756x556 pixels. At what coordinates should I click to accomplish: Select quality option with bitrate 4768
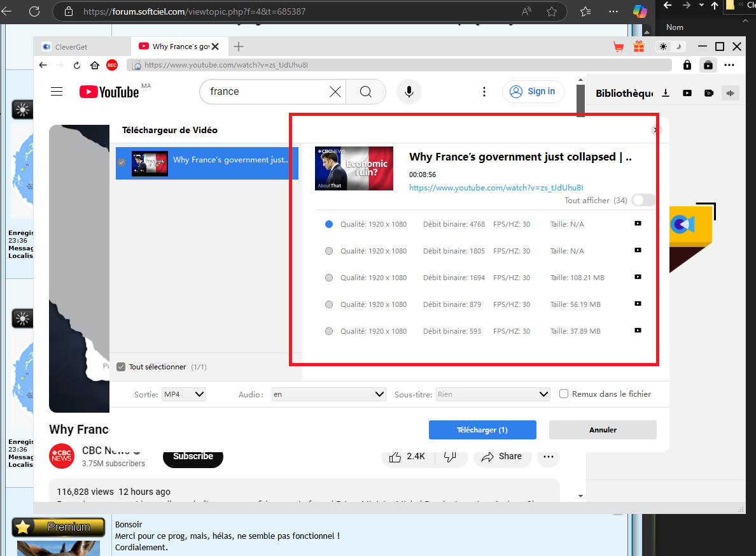click(329, 224)
